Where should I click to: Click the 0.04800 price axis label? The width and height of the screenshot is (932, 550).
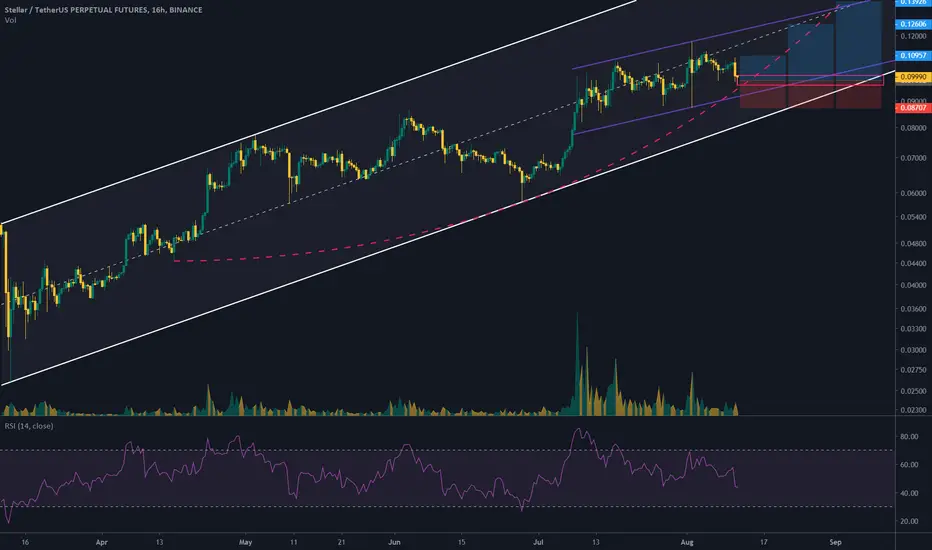point(914,243)
